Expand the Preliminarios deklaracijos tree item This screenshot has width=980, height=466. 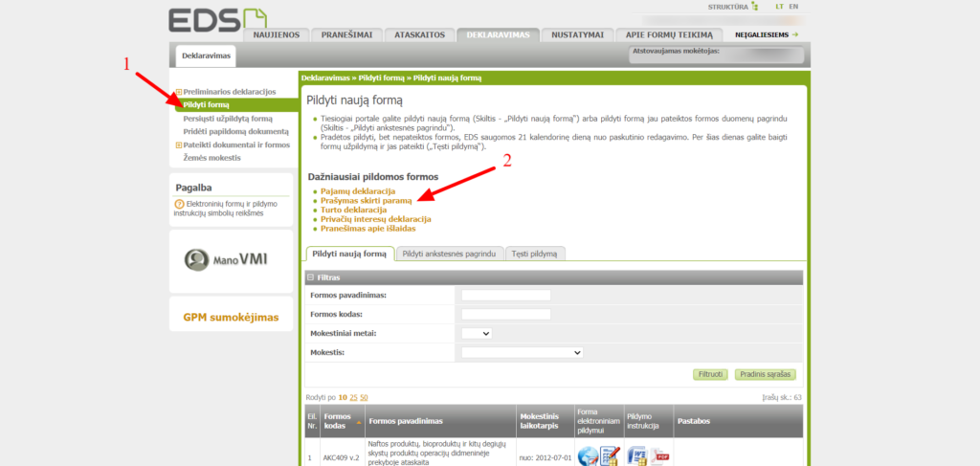coord(179,92)
